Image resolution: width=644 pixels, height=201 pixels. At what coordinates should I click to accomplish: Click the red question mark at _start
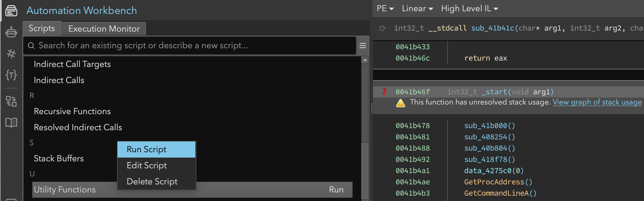pos(384,92)
